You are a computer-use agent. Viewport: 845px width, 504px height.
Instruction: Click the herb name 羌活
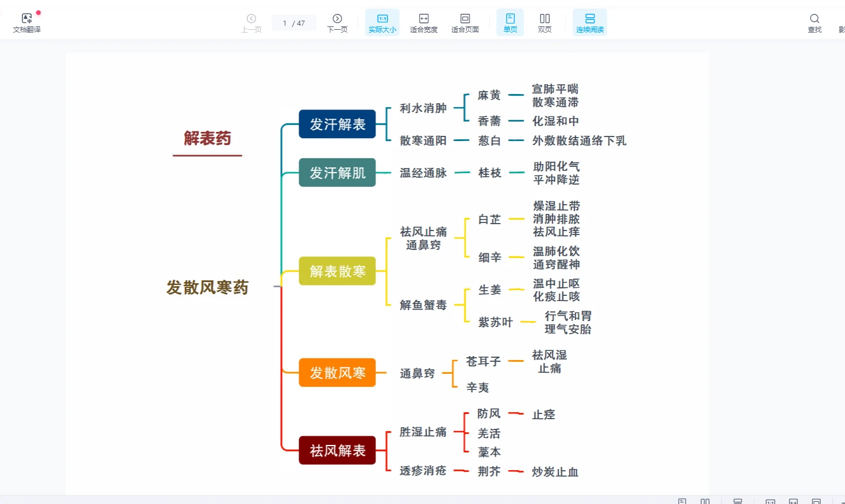[x=489, y=433]
